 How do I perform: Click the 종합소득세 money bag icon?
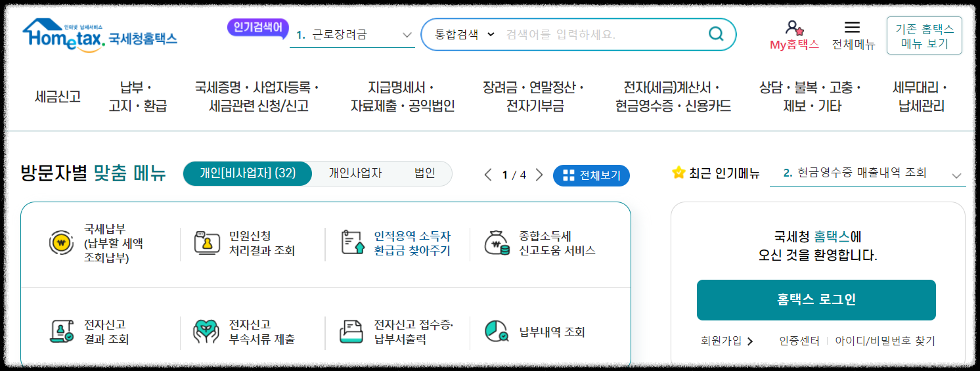497,243
